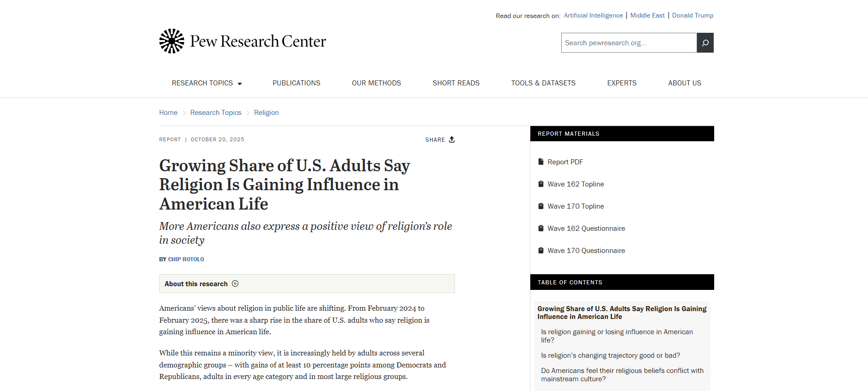868x391 pixels.
Task: Navigate to the Home breadcrumb
Action: coord(168,113)
